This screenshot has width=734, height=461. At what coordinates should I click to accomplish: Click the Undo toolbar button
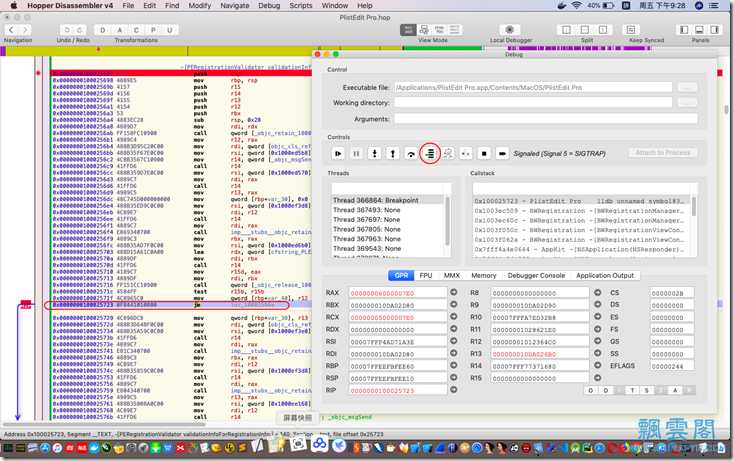(67, 30)
